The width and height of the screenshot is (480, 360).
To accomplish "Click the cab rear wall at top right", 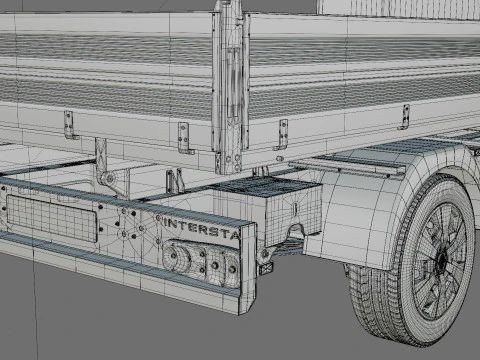I will (x=398, y=8).
